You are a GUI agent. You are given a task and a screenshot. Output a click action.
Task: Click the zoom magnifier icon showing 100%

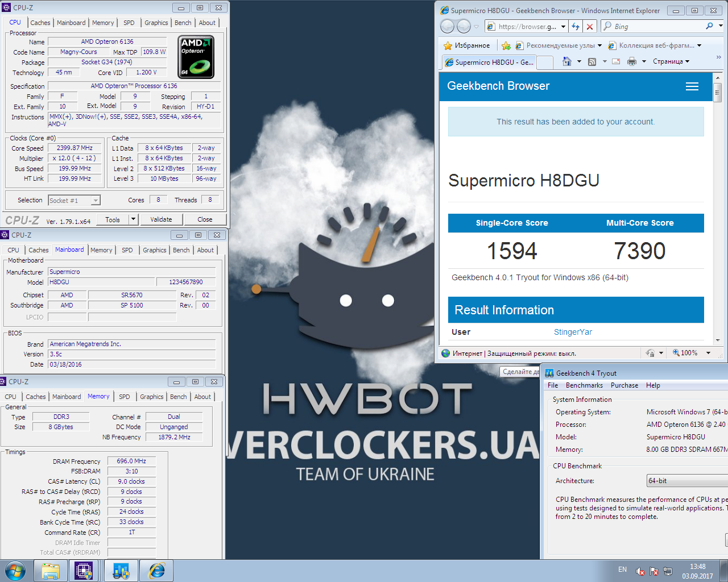point(676,353)
